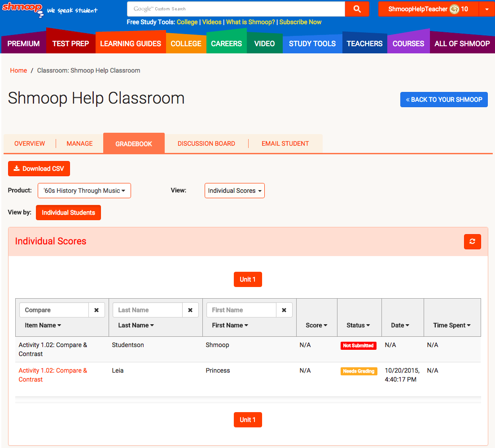Open the What is Shmoop? link
This screenshot has height=448, width=495.
250,22
